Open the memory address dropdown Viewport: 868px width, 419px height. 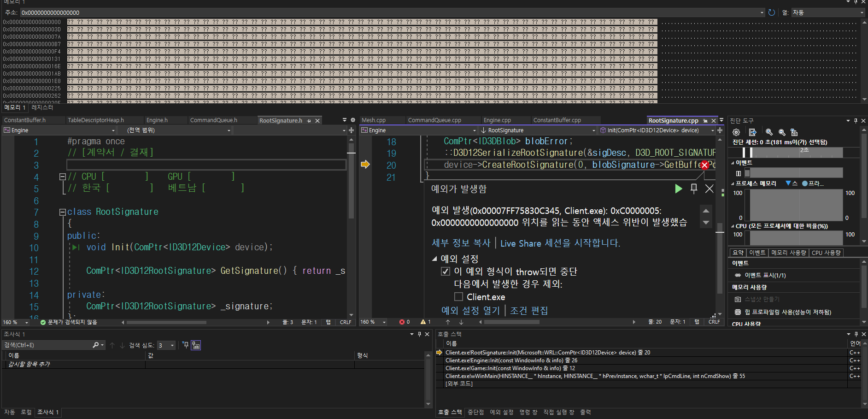[762, 13]
